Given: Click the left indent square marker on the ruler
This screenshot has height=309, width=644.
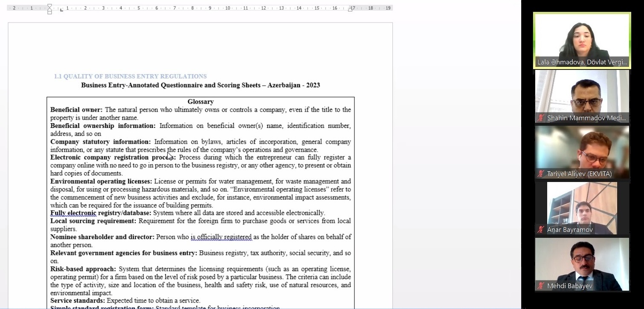Looking at the screenshot, I should coord(49,12).
